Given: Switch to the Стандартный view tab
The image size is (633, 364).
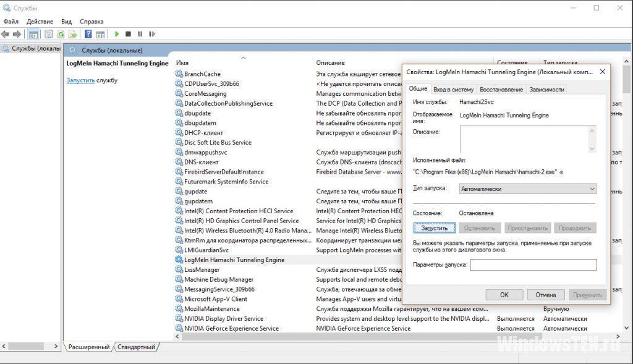Looking at the screenshot, I should [136, 347].
